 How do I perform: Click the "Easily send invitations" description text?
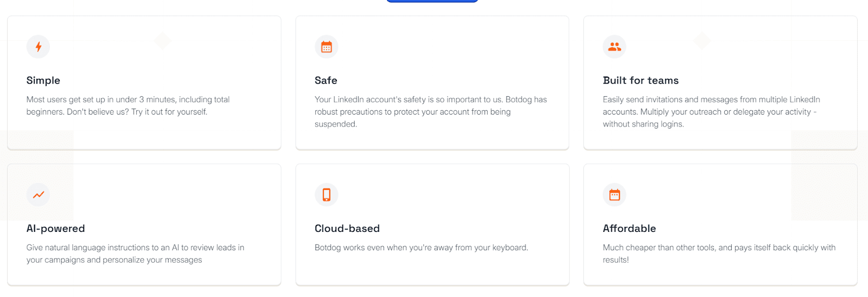(x=711, y=111)
